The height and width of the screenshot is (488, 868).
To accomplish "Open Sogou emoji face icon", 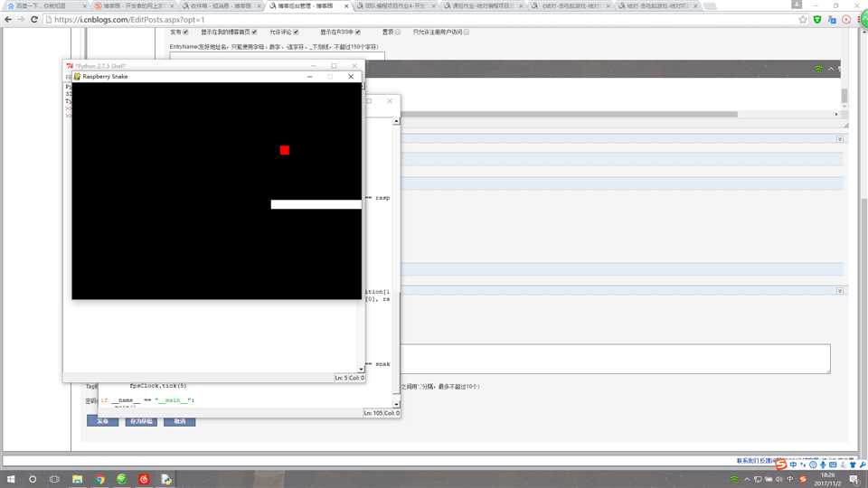I will click(813, 465).
